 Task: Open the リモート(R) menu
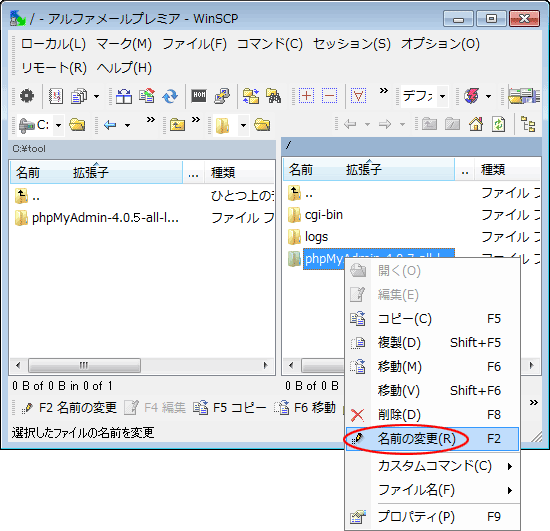[54, 68]
